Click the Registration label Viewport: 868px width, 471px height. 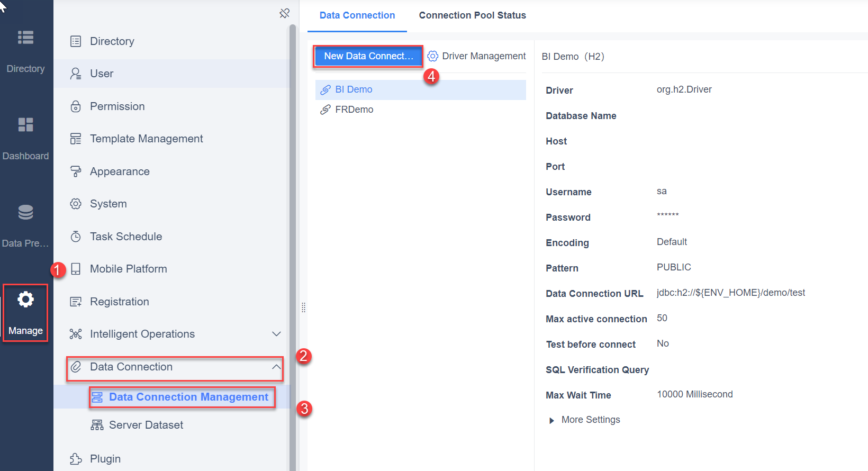pos(120,302)
